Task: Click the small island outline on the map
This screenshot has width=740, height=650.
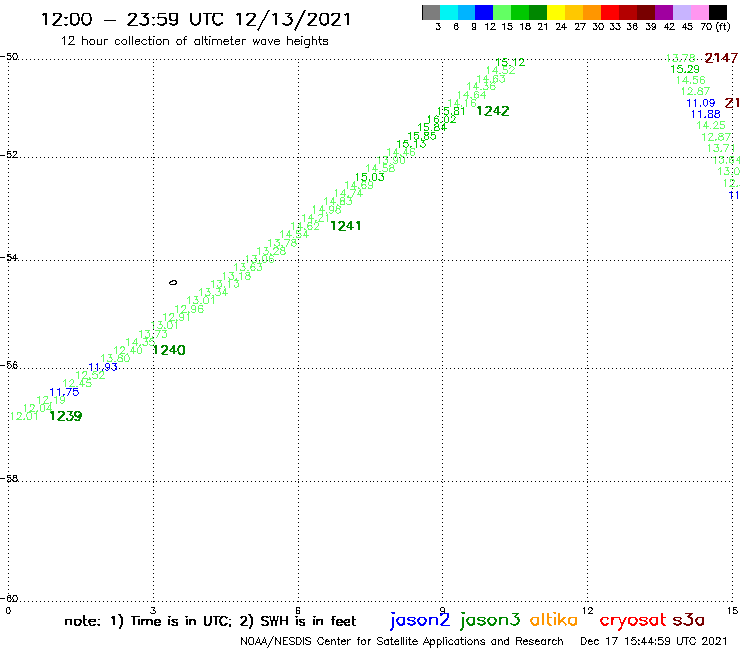Action: pos(173,282)
